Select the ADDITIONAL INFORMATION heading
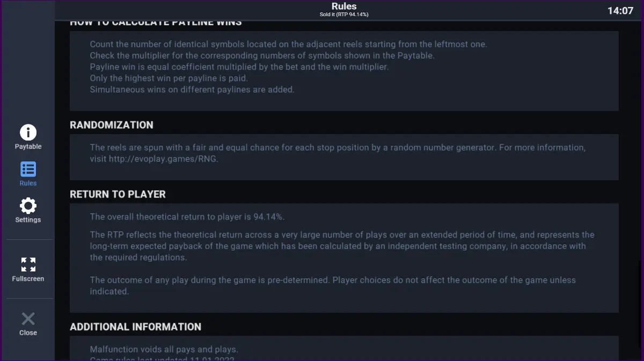 [x=135, y=327]
